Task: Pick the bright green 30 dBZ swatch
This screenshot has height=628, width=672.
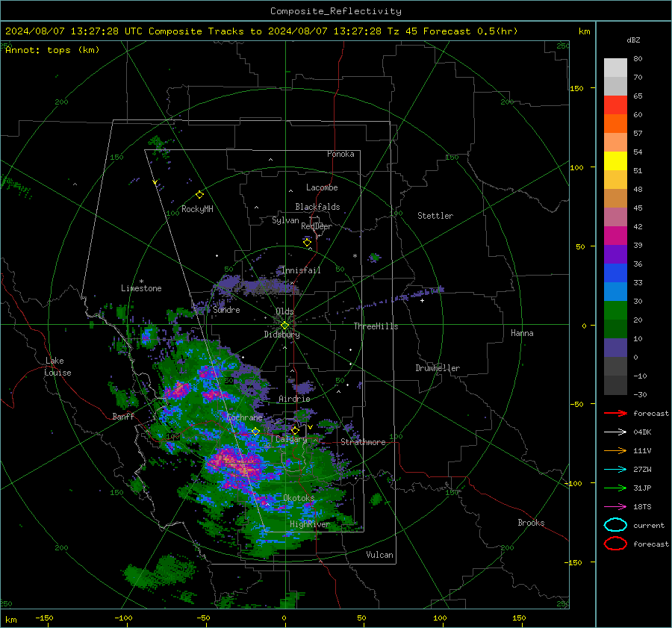Action: 615,310
